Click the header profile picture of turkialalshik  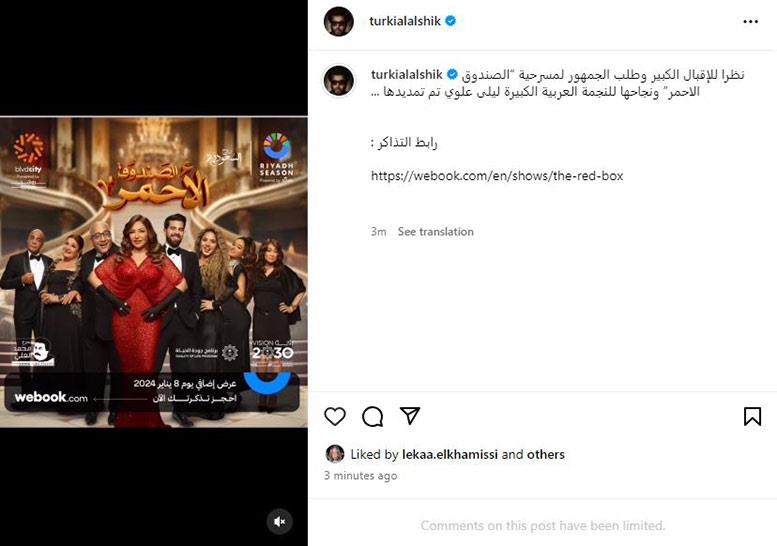pyautogui.click(x=338, y=22)
